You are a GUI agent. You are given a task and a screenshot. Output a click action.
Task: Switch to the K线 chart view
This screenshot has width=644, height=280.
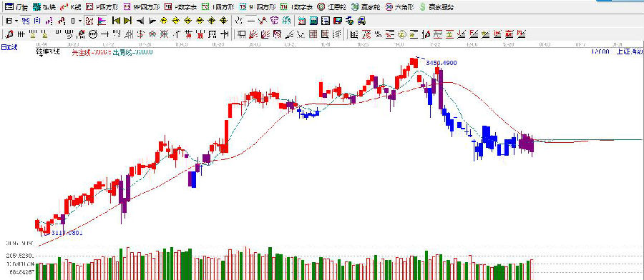click(x=70, y=7)
